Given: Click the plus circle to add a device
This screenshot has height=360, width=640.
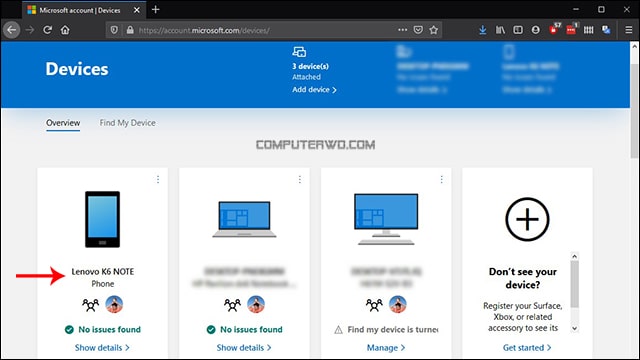Looking at the screenshot, I should [527, 219].
